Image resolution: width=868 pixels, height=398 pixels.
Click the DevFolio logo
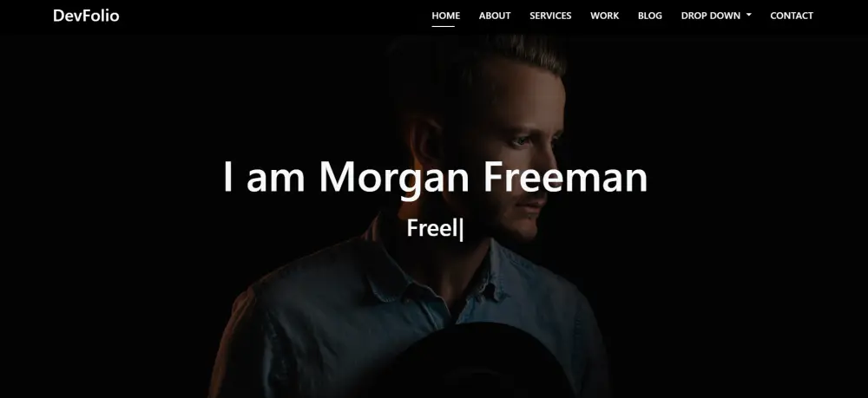coord(86,16)
